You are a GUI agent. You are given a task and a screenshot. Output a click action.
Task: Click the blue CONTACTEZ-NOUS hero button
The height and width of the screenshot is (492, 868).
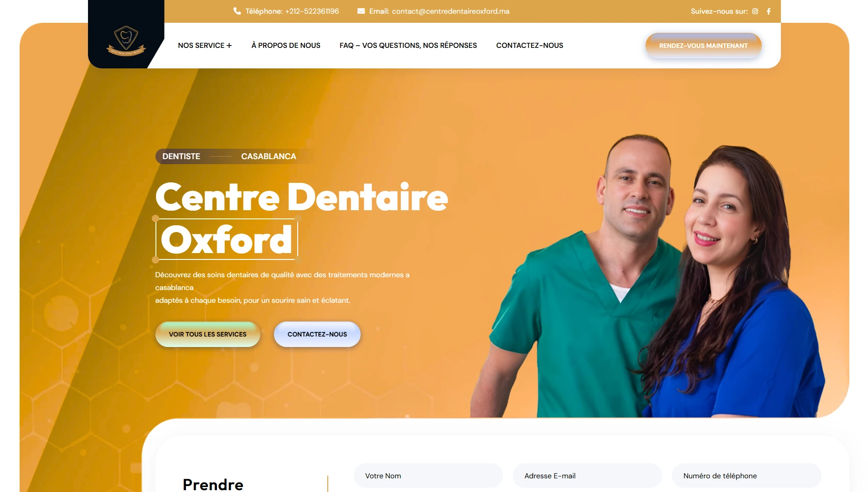(x=317, y=334)
